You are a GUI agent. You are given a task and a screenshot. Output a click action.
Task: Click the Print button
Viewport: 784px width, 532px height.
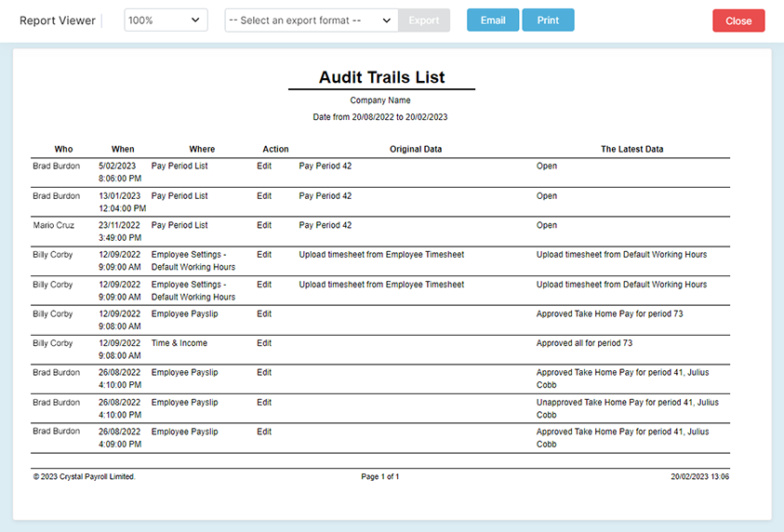click(x=548, y=20)
